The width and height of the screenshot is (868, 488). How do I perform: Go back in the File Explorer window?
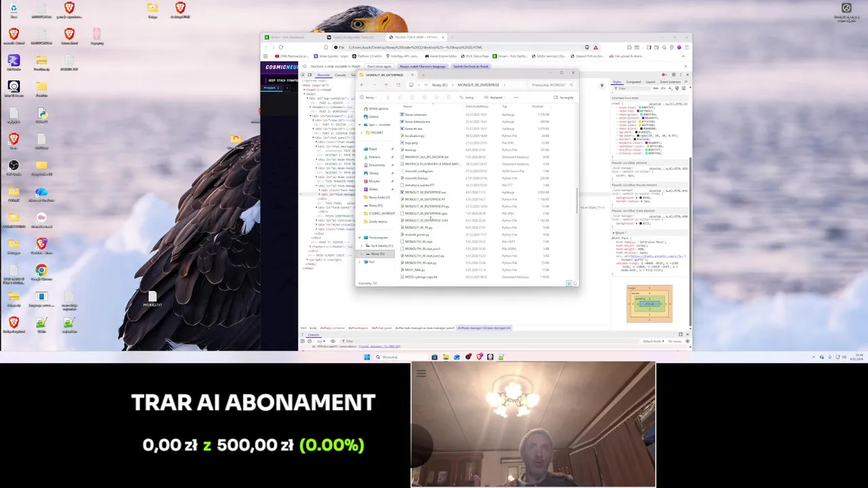(x=362, y=85)
